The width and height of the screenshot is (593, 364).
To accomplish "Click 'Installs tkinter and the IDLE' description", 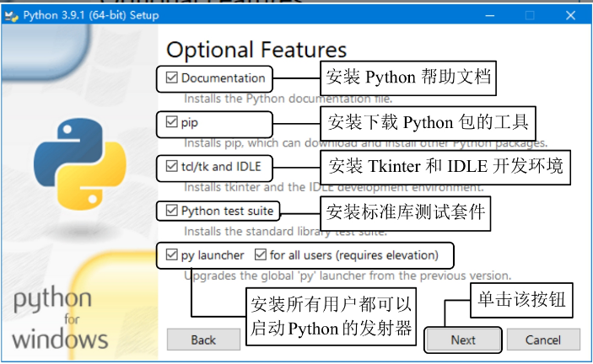I will pos(334,187).
